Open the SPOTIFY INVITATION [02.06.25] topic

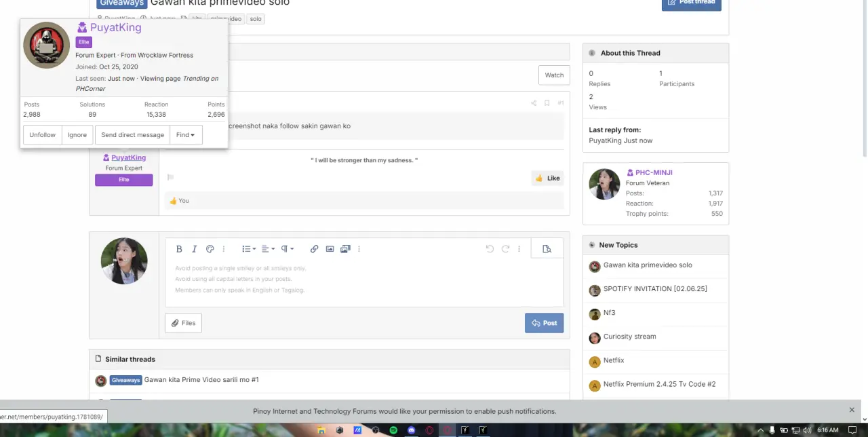coord(655,289)
